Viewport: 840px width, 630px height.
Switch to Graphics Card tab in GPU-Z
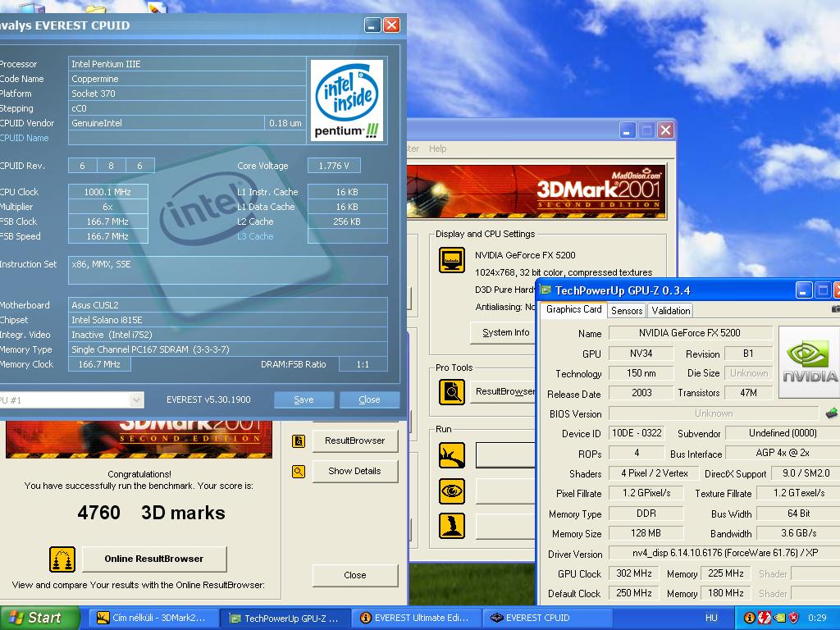click(x=573, y=309)
